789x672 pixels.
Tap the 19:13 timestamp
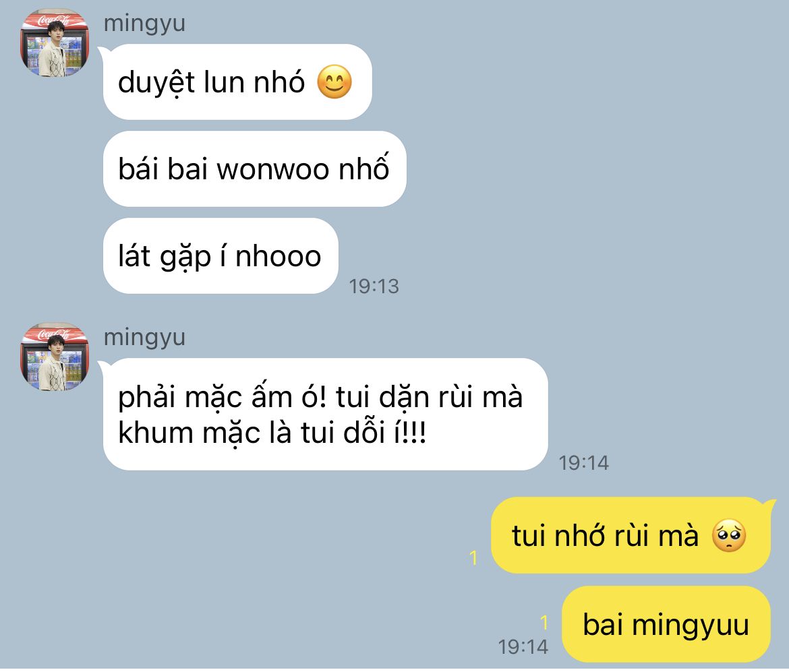(x=374, y=286)
